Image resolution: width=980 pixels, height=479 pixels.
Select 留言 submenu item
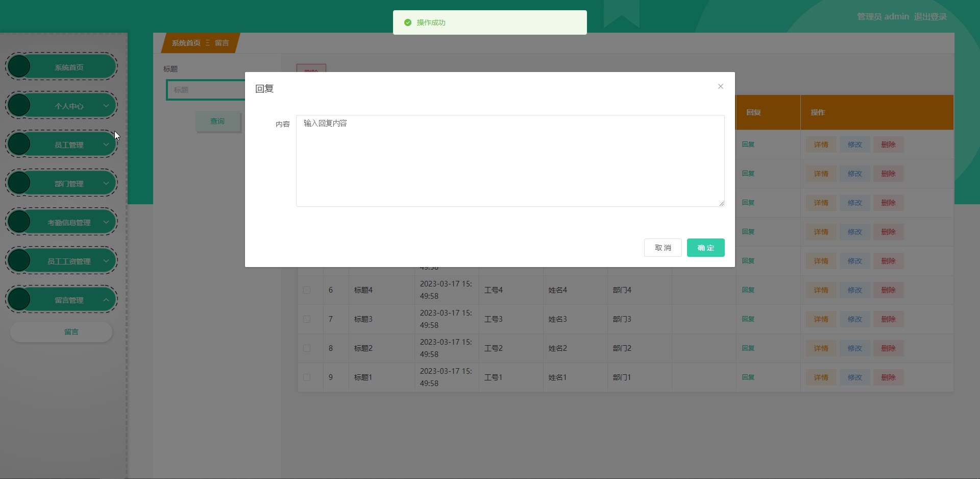pos(61,332)
